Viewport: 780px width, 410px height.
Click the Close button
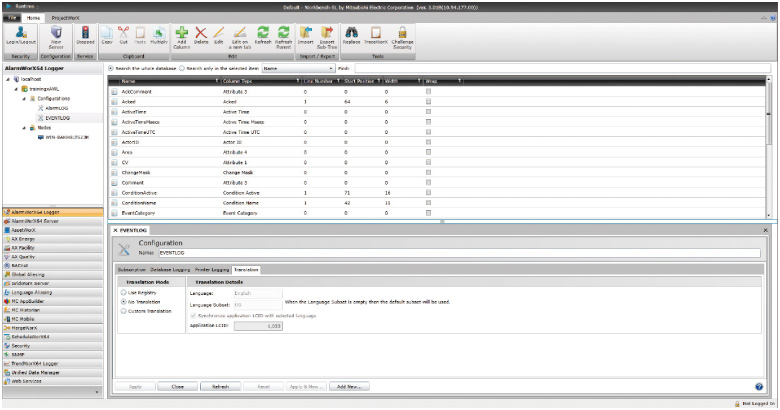pyautogui.click(x=178, y=387)
